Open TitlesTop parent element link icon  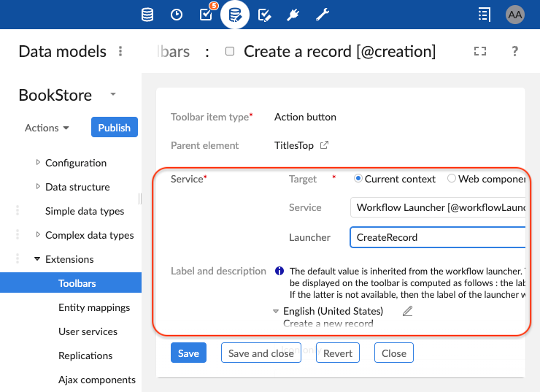[325, 145]
